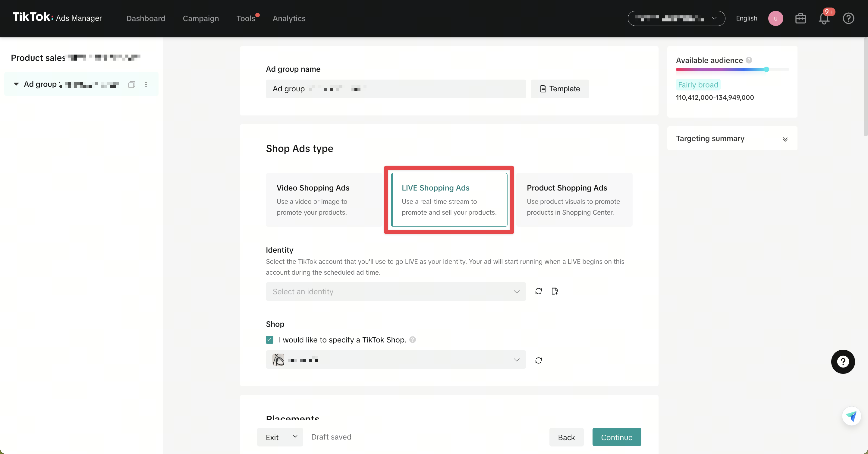This screenshot has width=868, height=454.
Task: Uncheck specify a TikTok Shop checkbox
Action: [x=269, y=340]
